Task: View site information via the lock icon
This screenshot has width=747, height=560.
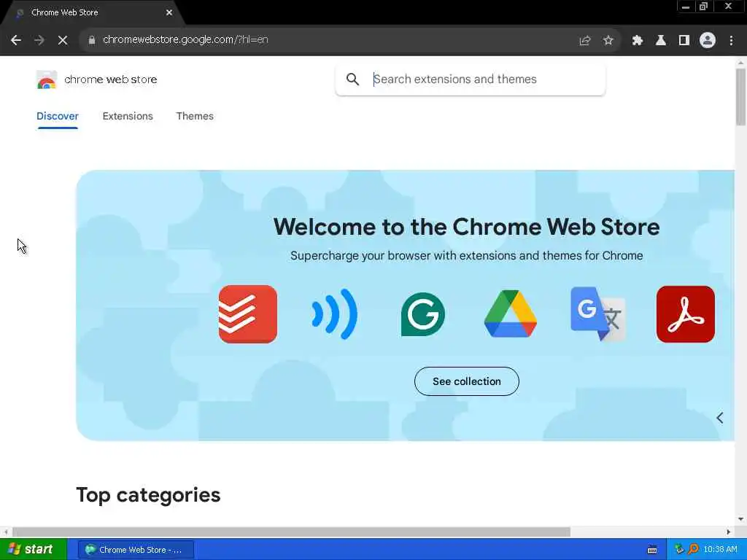Action: click(92, 40)
